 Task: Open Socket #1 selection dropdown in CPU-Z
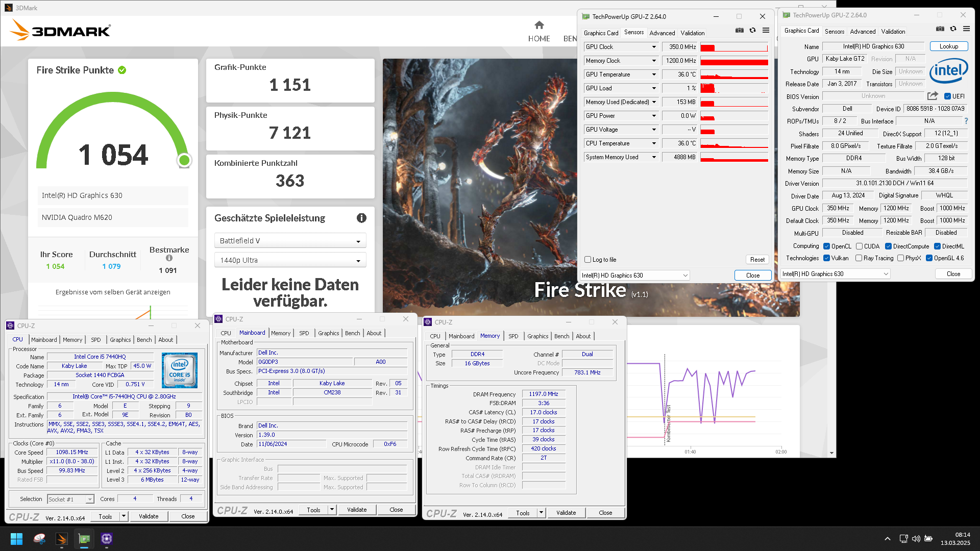tap(70, 499)
